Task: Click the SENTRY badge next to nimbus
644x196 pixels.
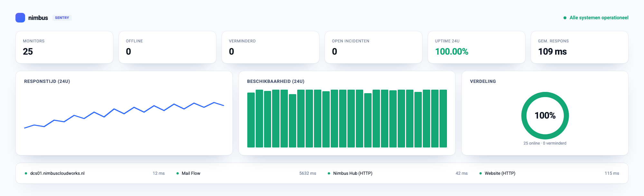Action: tap(62, 18)
